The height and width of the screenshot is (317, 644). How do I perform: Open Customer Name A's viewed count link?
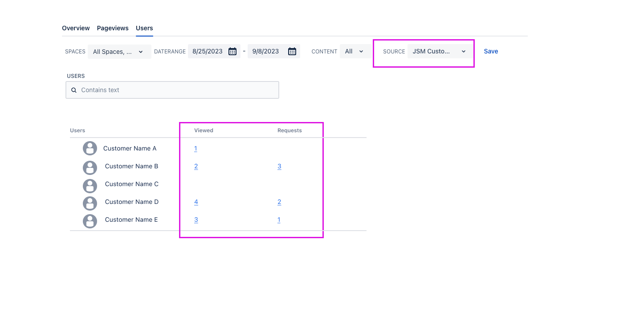point(196,149)
